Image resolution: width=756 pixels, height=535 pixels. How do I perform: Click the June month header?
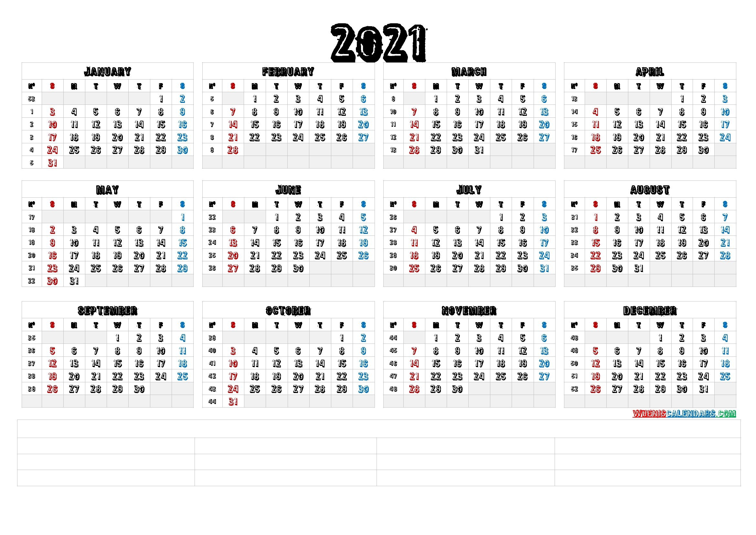pyautogui.click(x=288, y=191)
